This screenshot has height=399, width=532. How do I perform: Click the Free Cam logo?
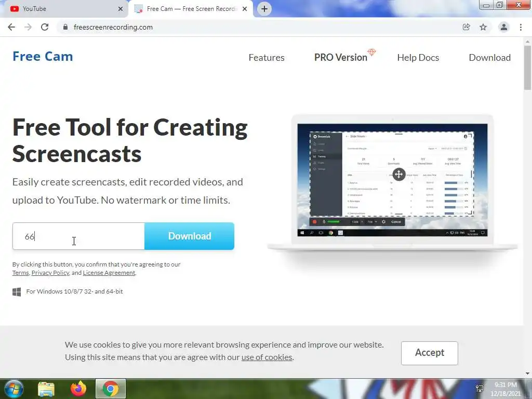[43, 56]
